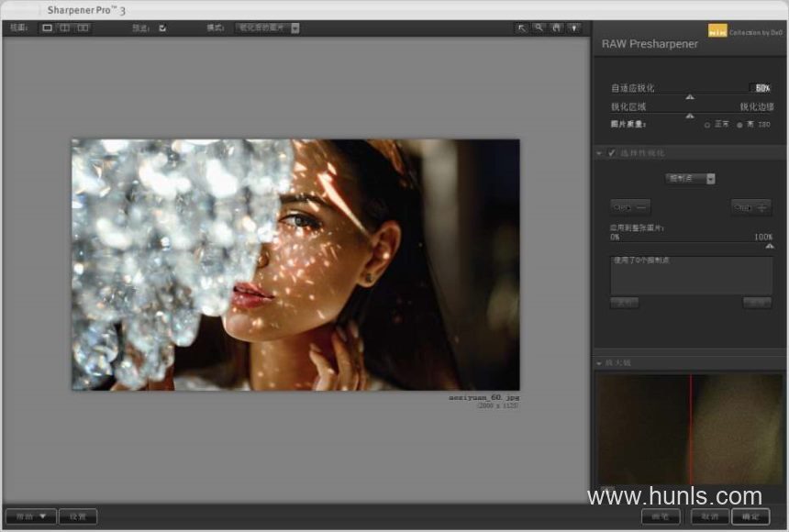Open the control points dropdown

tap(690, 179)
